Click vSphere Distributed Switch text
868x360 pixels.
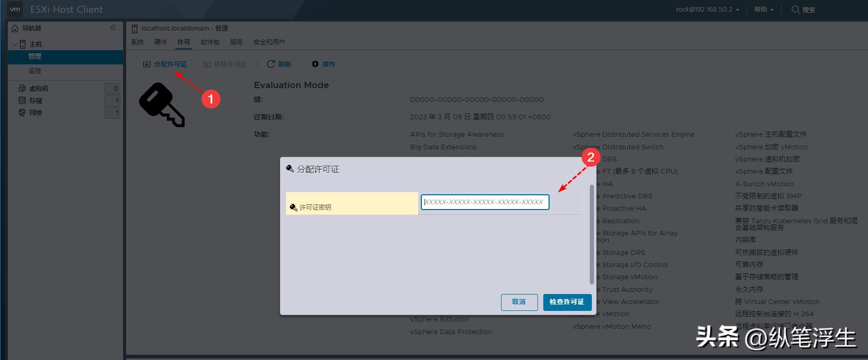[x=618, y=147]
